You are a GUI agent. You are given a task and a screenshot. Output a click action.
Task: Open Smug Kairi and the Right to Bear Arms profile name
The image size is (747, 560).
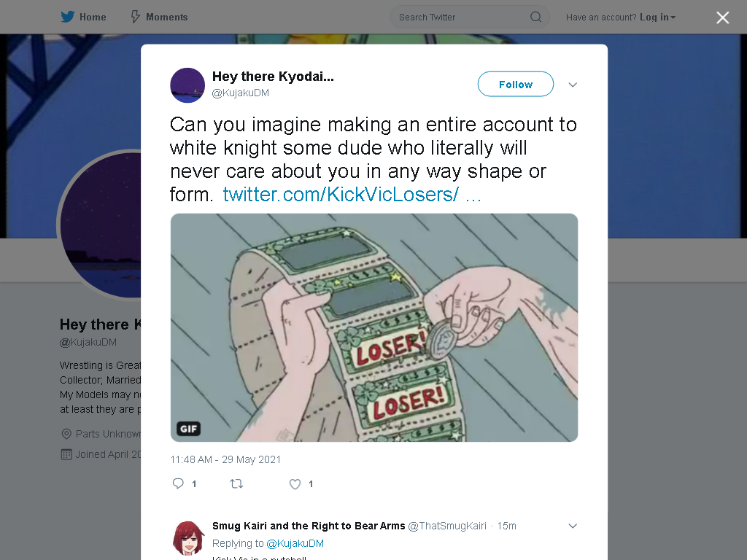pyautogui.click(x=309, y=526)
